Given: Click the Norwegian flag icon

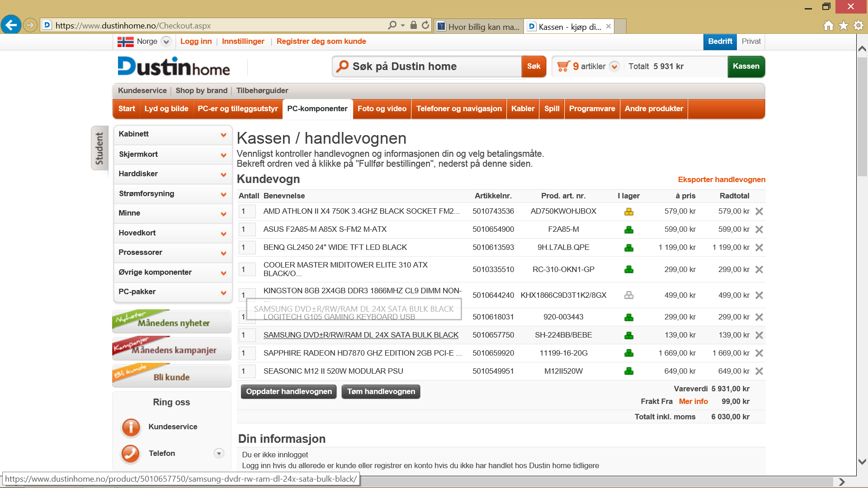Looking at the screenshot, I should point(125,42).
